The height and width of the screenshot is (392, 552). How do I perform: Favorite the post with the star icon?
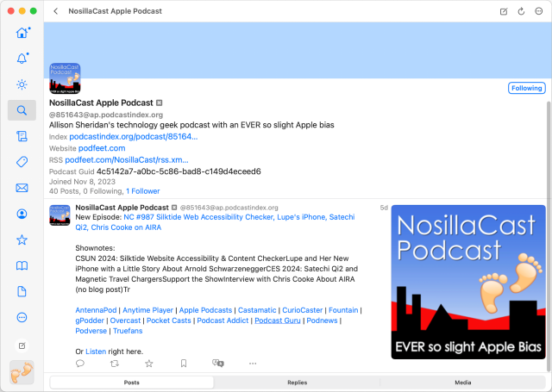point(148,364)
